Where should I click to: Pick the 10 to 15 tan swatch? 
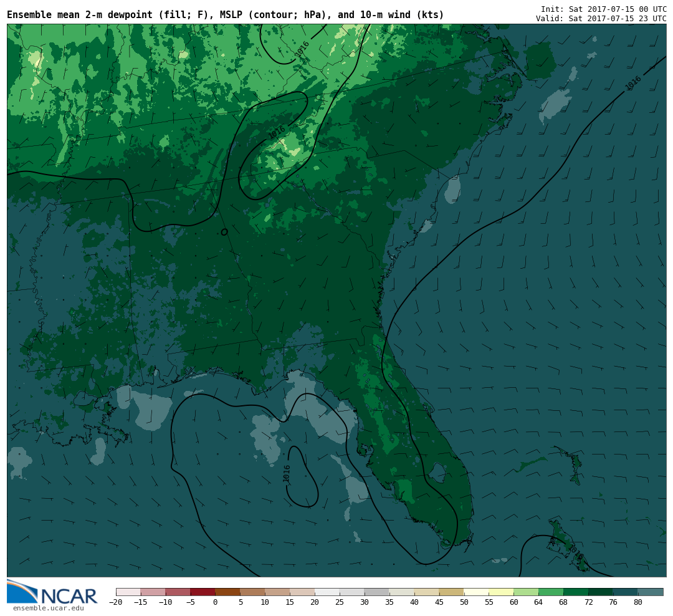(x=277, y=592)
